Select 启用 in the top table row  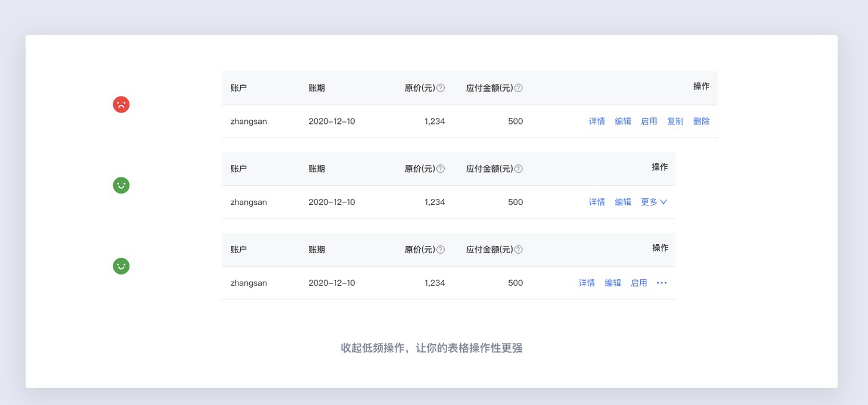[x=649, y=121]
